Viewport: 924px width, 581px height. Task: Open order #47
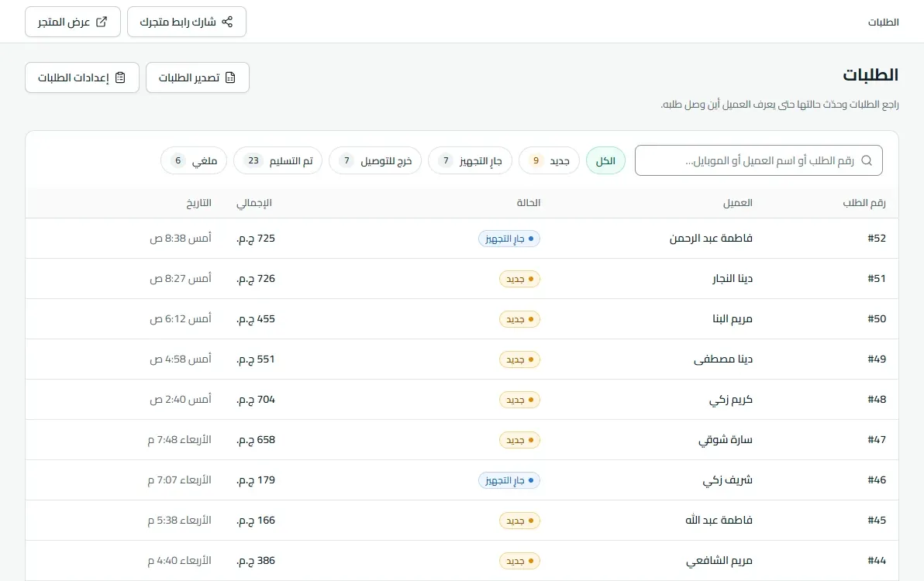click(877, 440)
